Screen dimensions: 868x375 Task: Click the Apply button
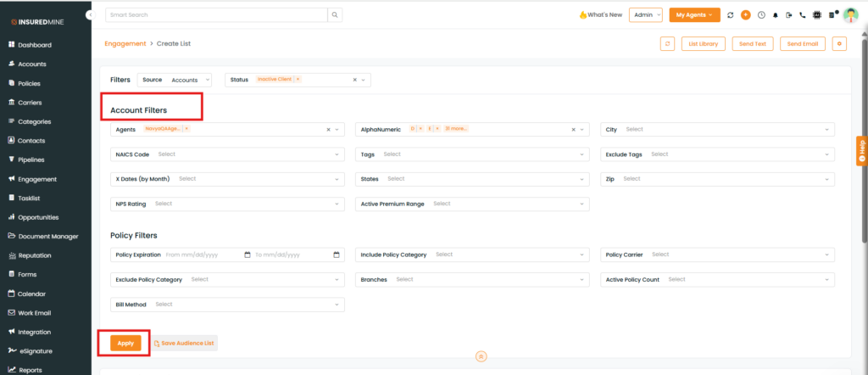[x=125, y=343]
